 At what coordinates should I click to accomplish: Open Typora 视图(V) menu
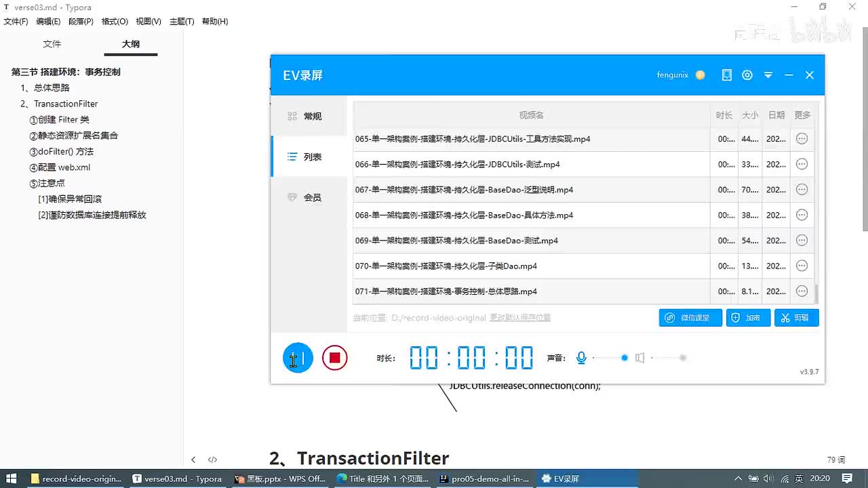pyautogui.click(x=149, y=22)
